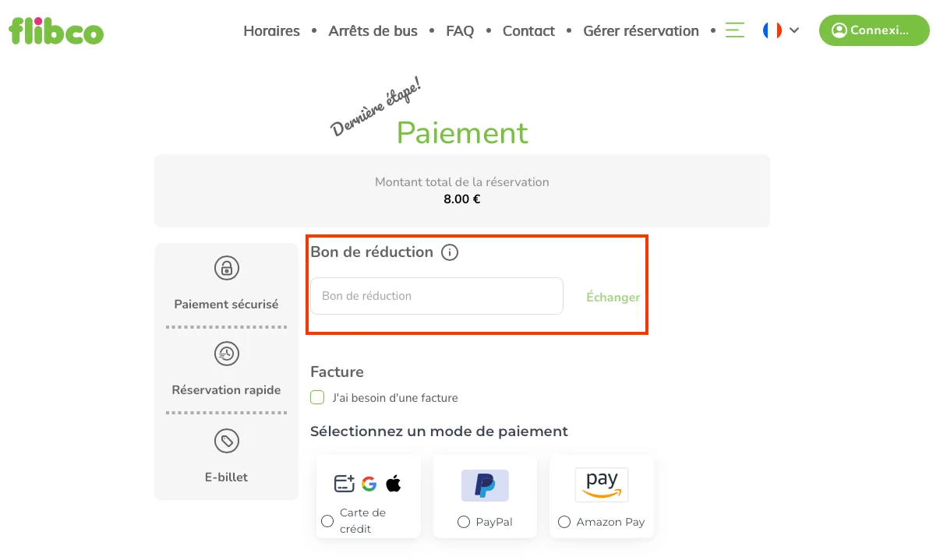
Task: Click the Connexion button
Action: [874, 30]
